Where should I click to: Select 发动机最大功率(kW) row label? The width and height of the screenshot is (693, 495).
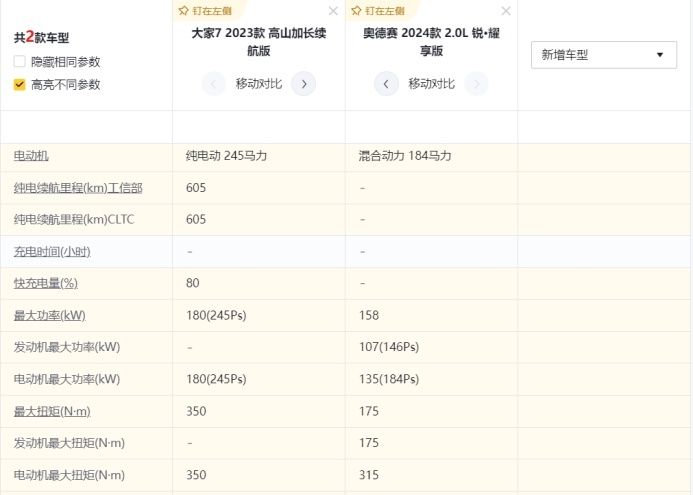click(67, 347)
